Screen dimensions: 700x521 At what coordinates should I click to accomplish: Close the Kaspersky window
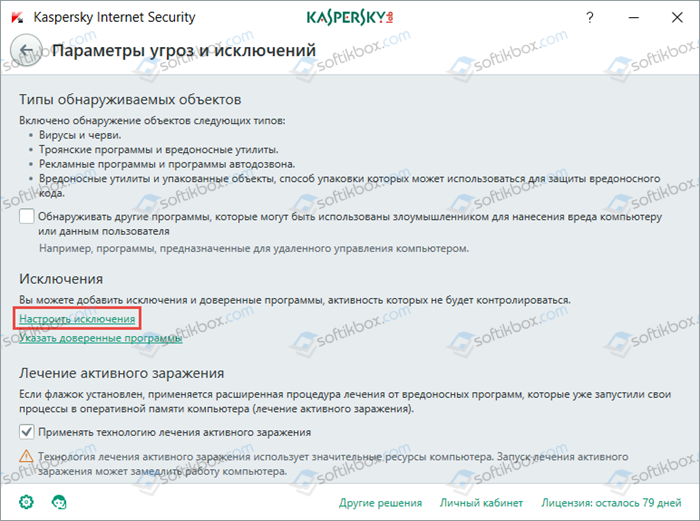677,17
